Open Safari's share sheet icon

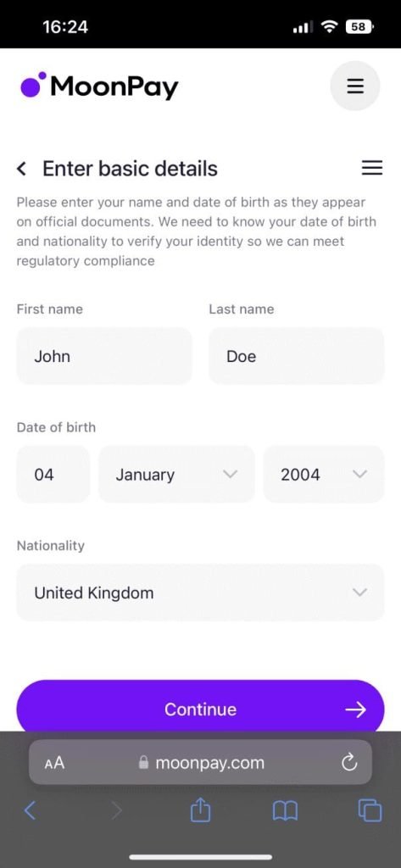pyautogui.click(x=200, y=811)
